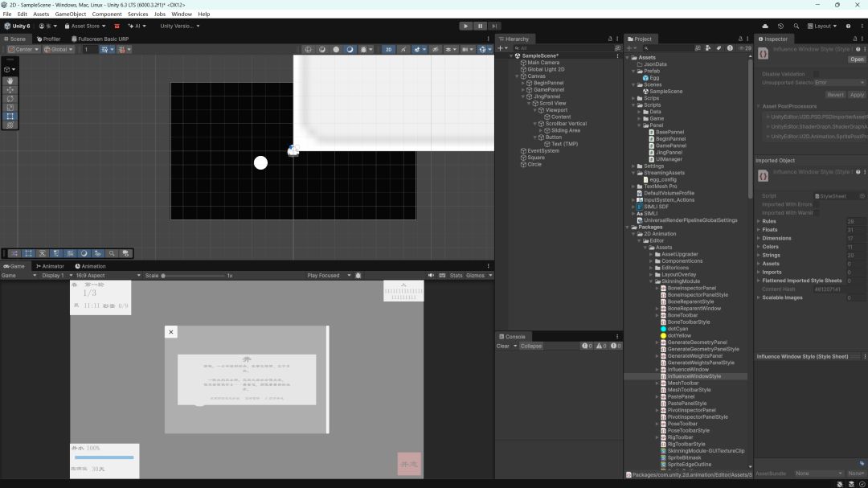Screen dimensions: 868x488
Task: Mute audio in Game view
Action: pyautogui.click(x=431, y=275)
